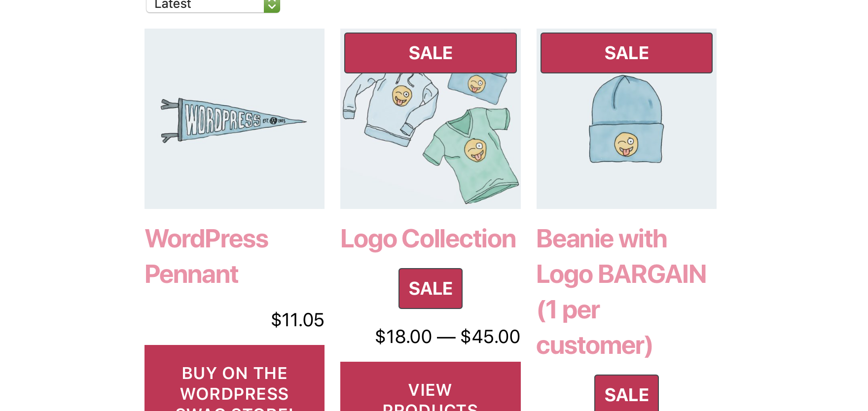Click the $11.05 price of the Pennant
Image resolution: width=868 pixels, height=411 pixels.
click(298, 320)
